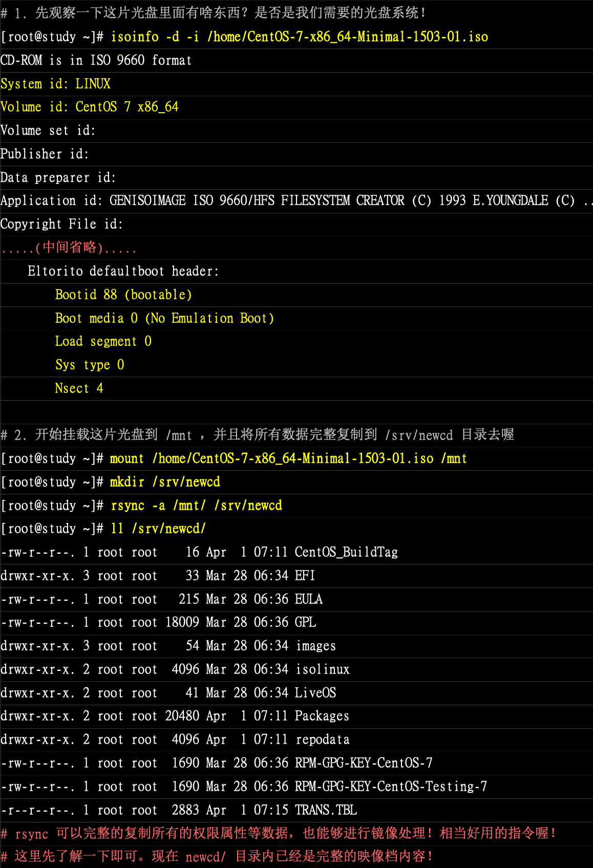Click the comment line starting '# 1. 先观察'
593x868 pixels.
pos(214,13)
